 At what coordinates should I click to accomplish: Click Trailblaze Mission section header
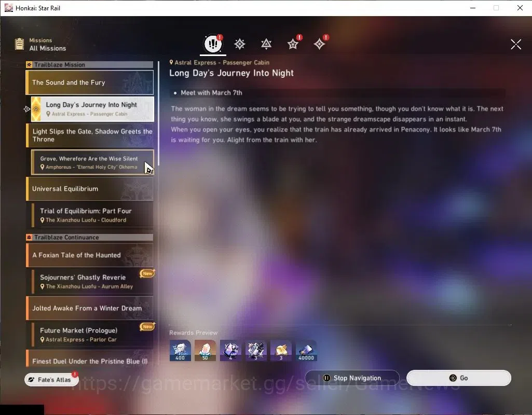click(x=90, y=65)
